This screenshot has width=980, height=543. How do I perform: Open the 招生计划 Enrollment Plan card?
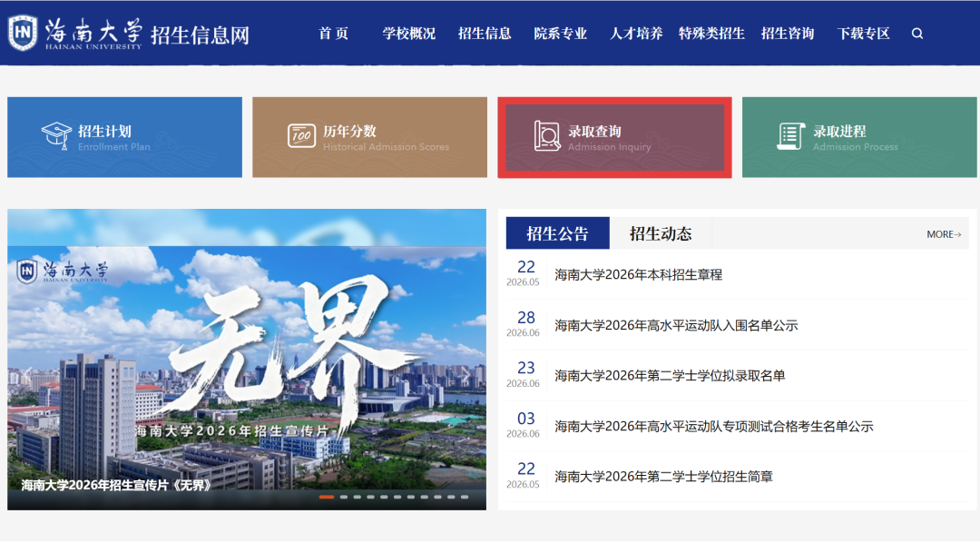click(124, 137)
